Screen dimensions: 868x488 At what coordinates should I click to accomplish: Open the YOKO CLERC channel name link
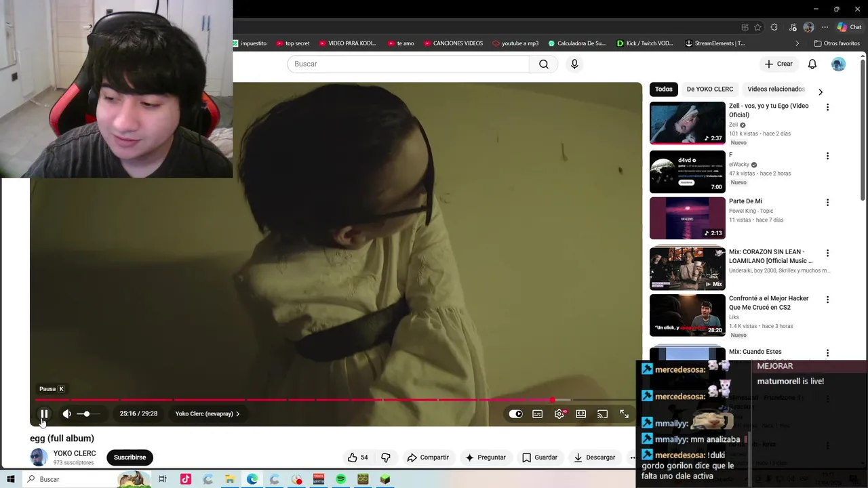75,453
